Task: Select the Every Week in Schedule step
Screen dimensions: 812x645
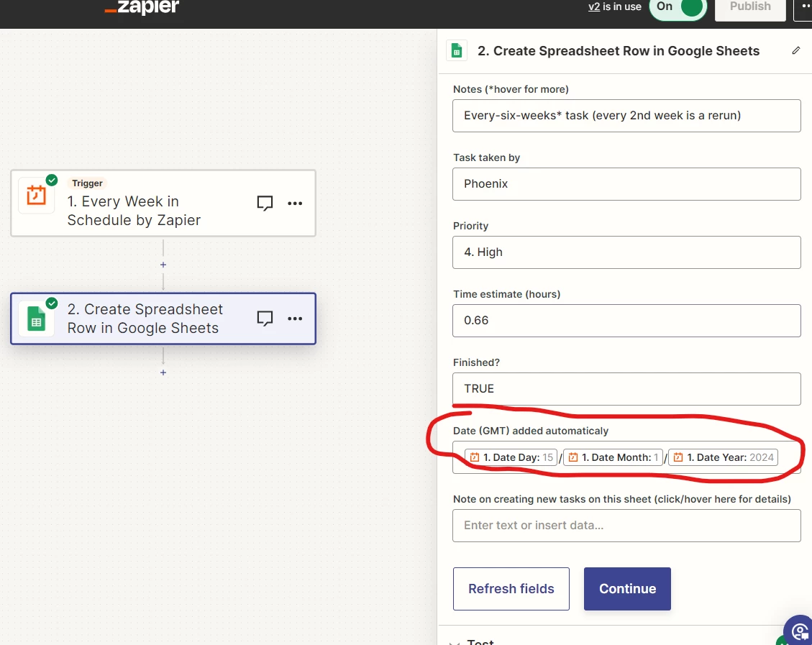Action: coord(163,203)
